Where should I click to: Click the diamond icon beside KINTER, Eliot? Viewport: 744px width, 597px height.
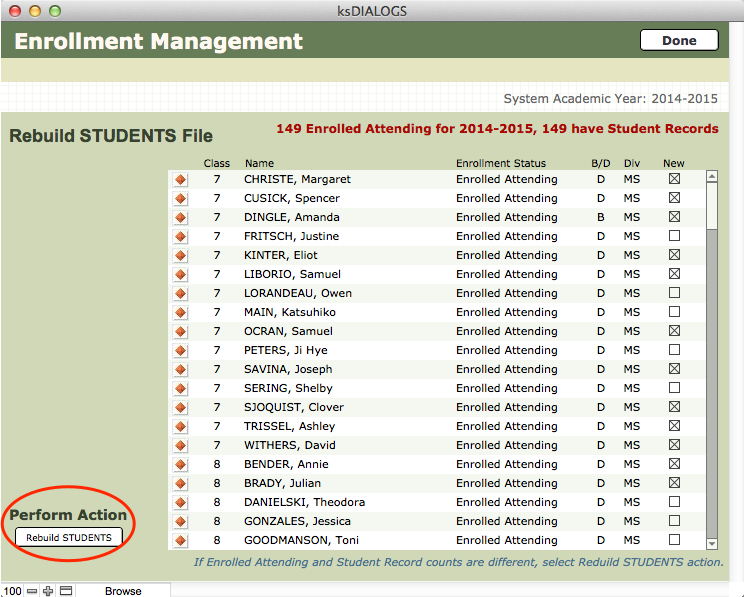[180, 256]
